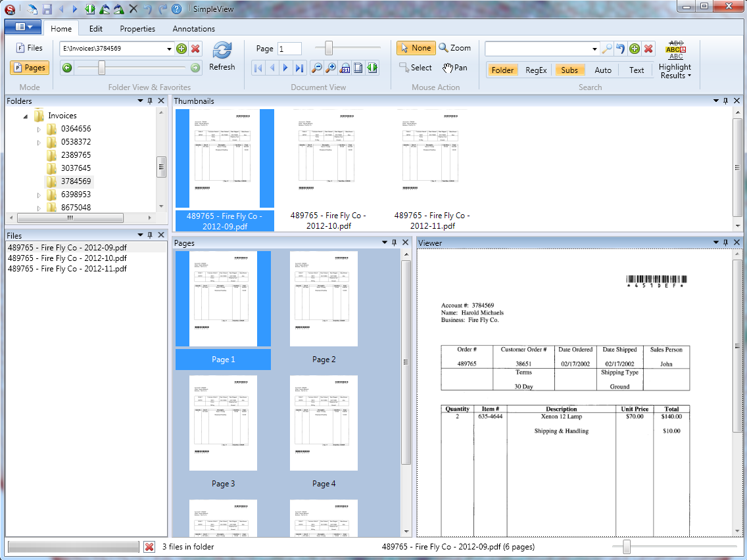Jump to first page icon
The width and height of the screenshot is (747, 560).
(258, 68)
